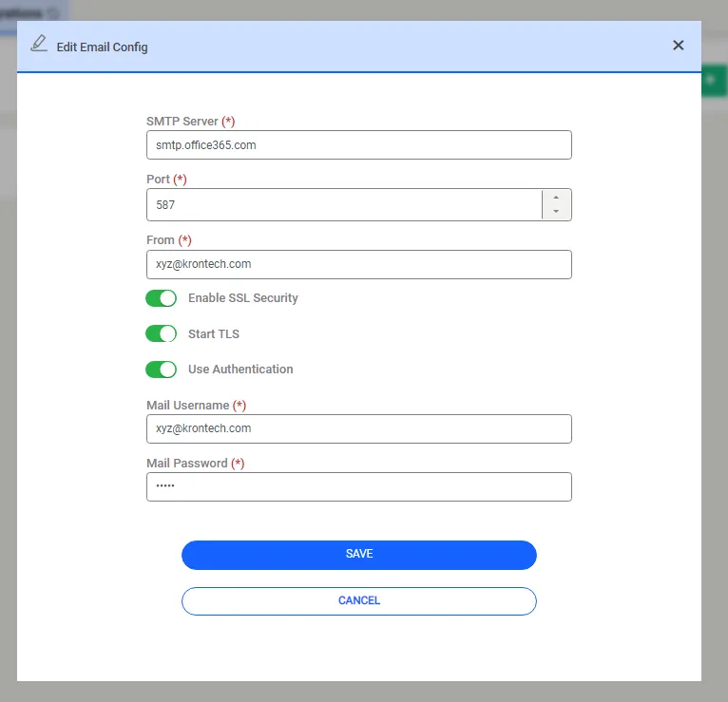Click the "Mail Password" label

pos(186,463)
